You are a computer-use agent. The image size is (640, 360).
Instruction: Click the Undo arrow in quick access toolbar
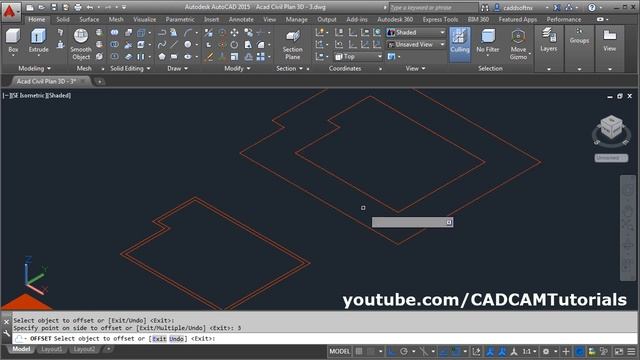coord(90,7)
